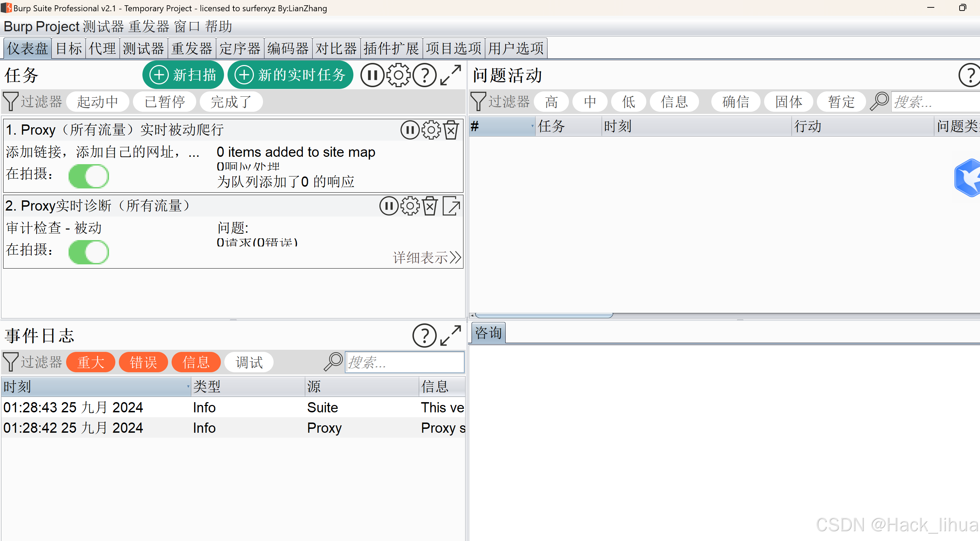The height and width of the screenshot is (541, 980).
Task: Open settings gear for task 2, Proxy实时诊断
Action: coord(410,206)
